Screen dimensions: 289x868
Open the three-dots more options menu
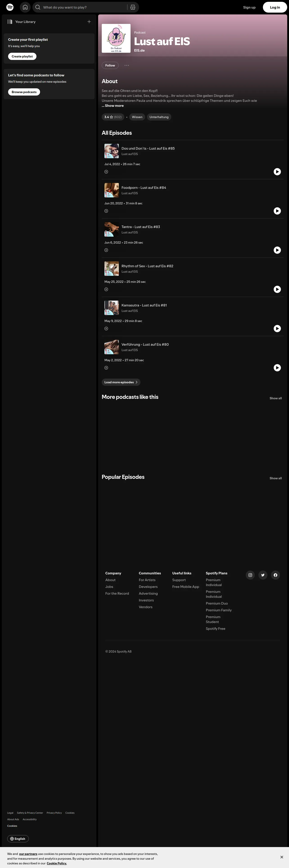(127, 65)
